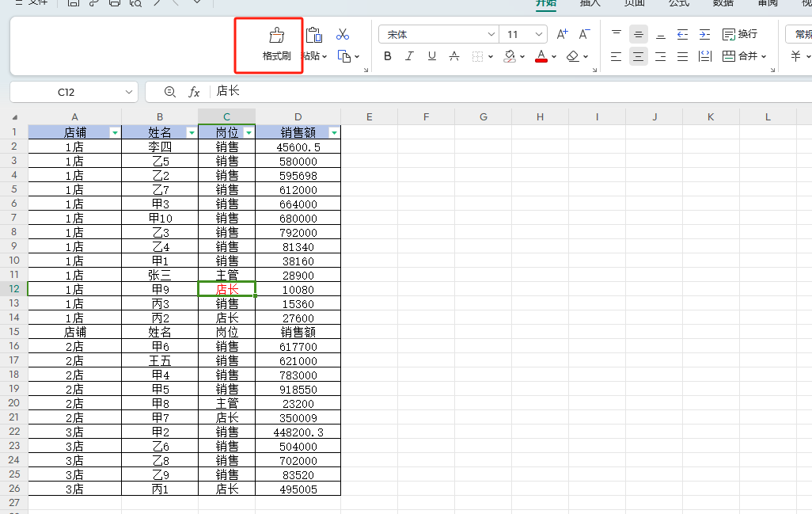Select all cells via corner triangle

point(14,117)
